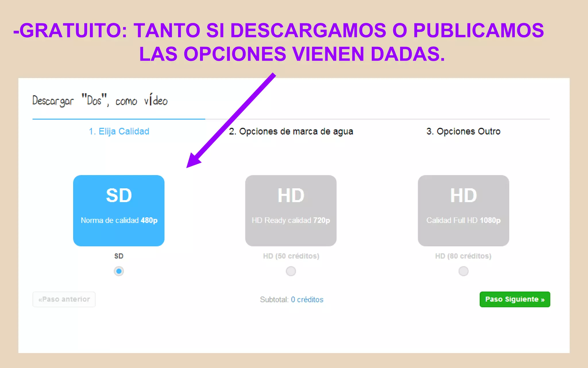The width and height of the screenshot is (588, 368).
Task: Click the 'HD (50 créditos)' label
Action: [x=291, y=256]
